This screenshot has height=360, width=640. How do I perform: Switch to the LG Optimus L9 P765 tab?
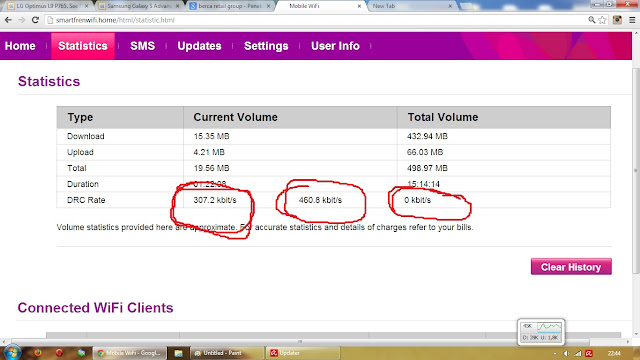(x=47, y=6)
